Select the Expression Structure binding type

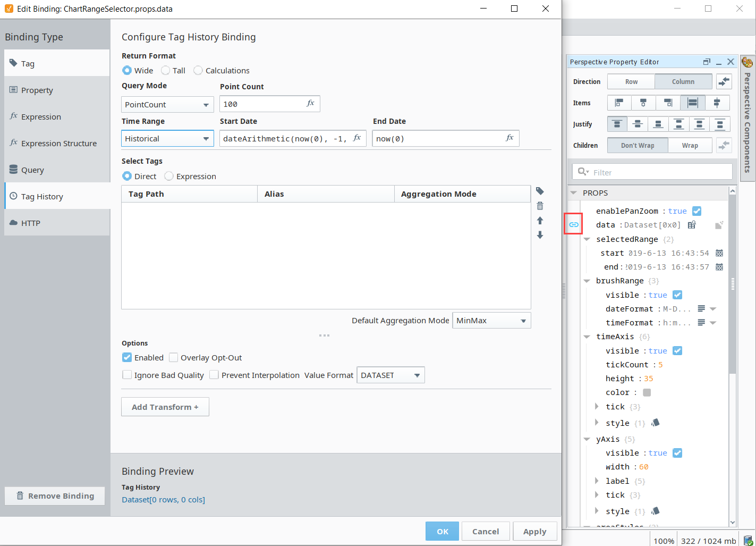[57, 143]
